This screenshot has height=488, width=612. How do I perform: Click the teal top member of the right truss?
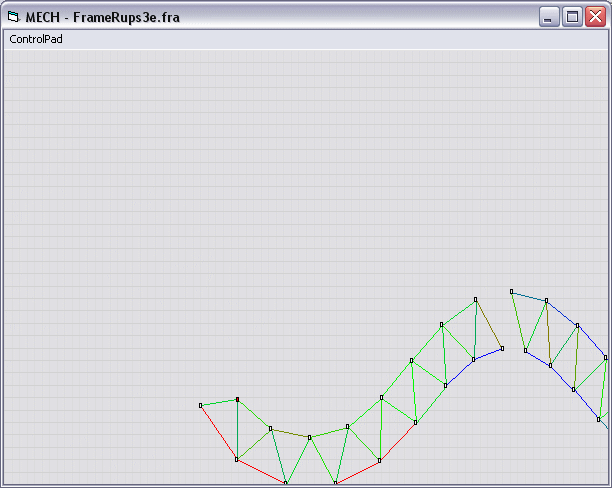pyautogui.click(x=529, y=296)
